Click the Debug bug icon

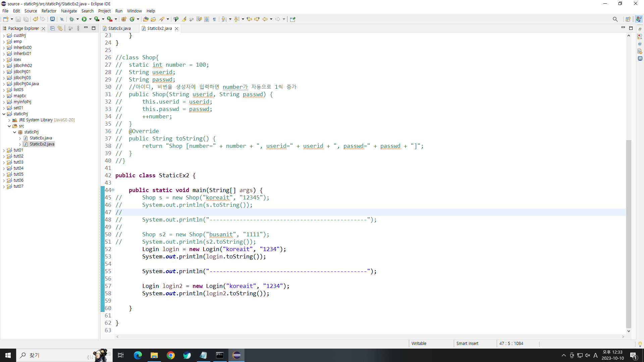tap(71, 19)
